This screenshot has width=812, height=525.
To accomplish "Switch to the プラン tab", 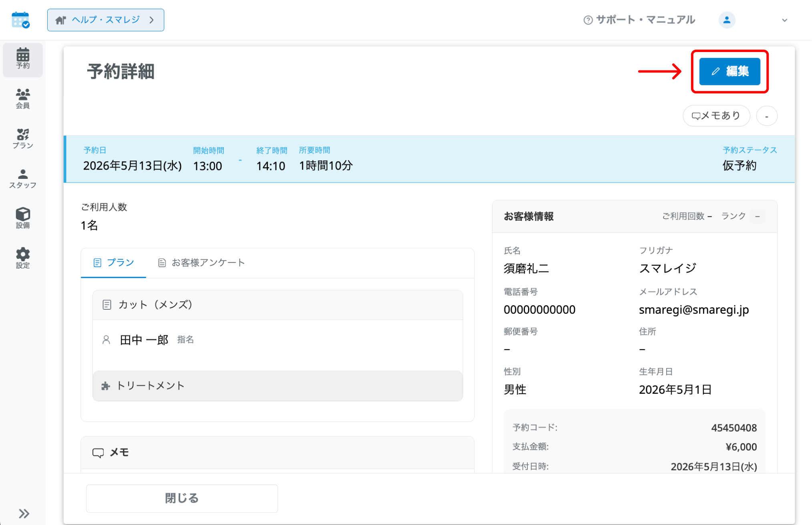I will point(114,262).
